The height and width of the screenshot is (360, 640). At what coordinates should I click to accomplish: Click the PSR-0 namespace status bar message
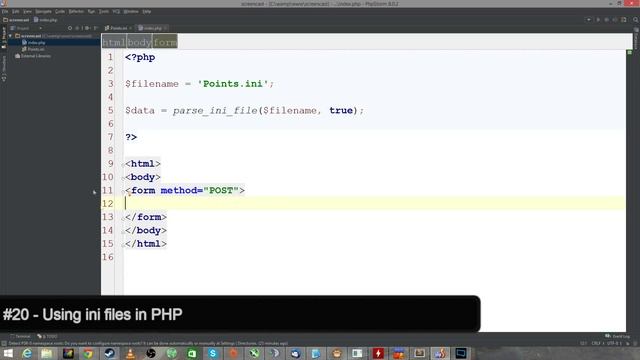[x=148, y=344]
